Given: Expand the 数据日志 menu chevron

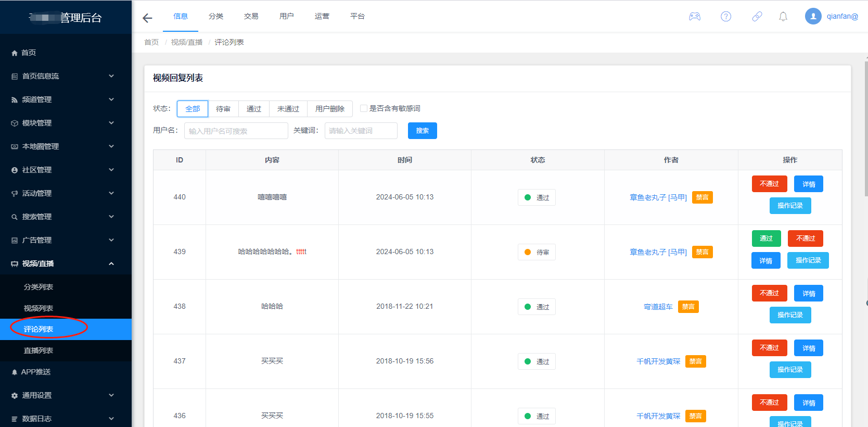Looking at the screenshot, I should click(x=111, y=419).
